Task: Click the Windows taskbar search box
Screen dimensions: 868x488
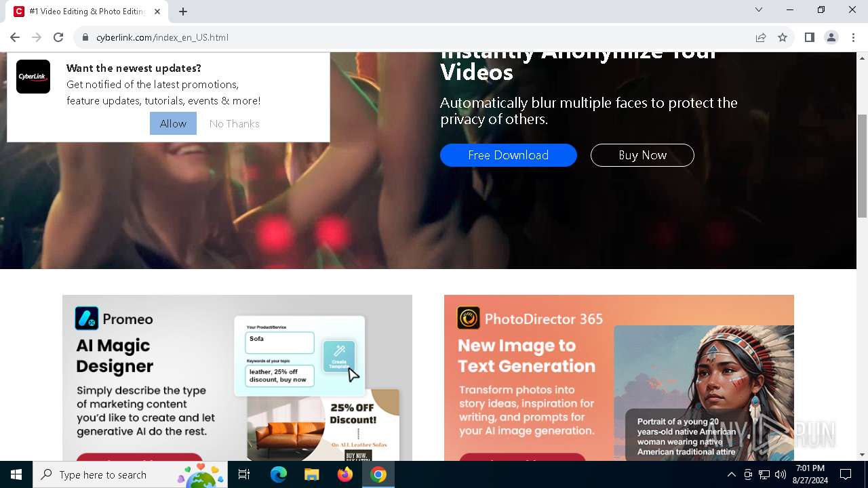Action: (x=130, y=474)
